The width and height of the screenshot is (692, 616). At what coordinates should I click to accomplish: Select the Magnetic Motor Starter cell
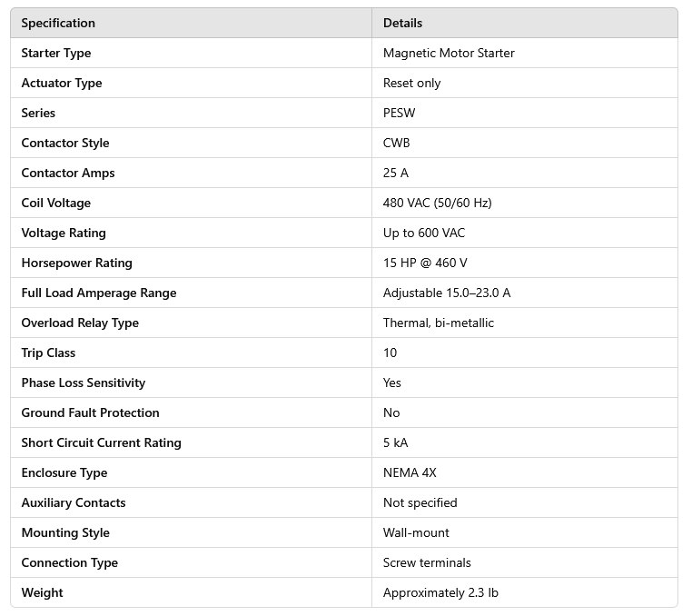tap(449, 53)
